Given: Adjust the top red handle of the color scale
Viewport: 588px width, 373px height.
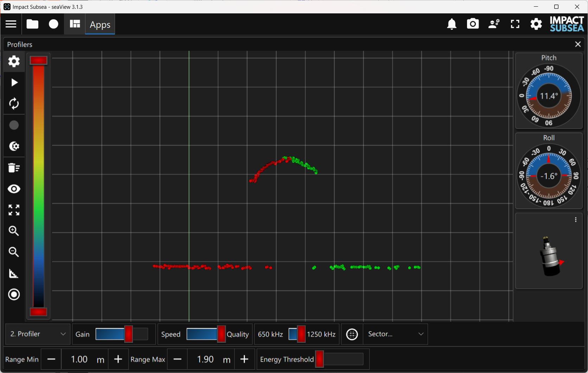Looking at the screenshot, I should 39,61.
